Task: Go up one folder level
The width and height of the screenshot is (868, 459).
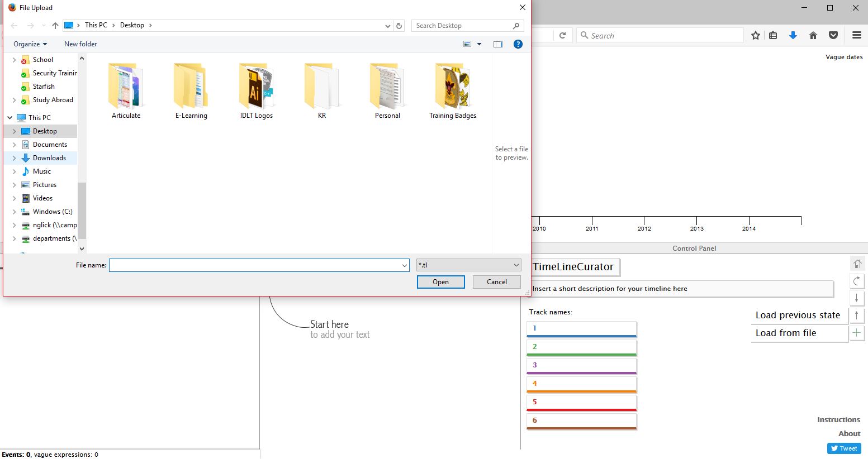Action: tap(55, 26)
